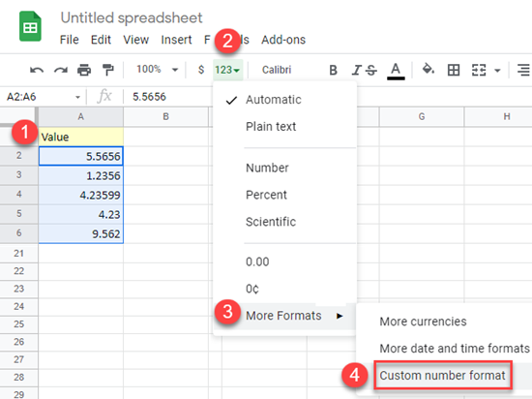Click the Redo icon
Viewport: 532px width, 399px height.
(x=61, y=71)
